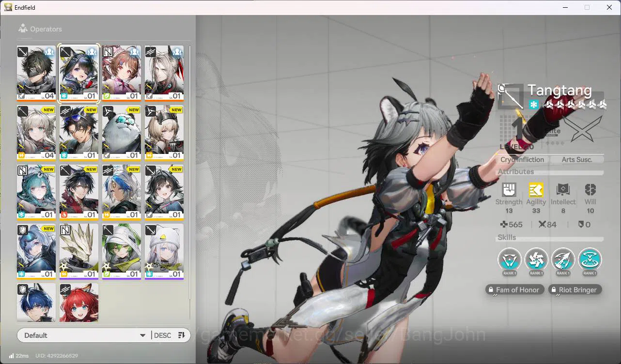Open the triangle-emblem skill icon
The image size is (621, 364).
510,260
